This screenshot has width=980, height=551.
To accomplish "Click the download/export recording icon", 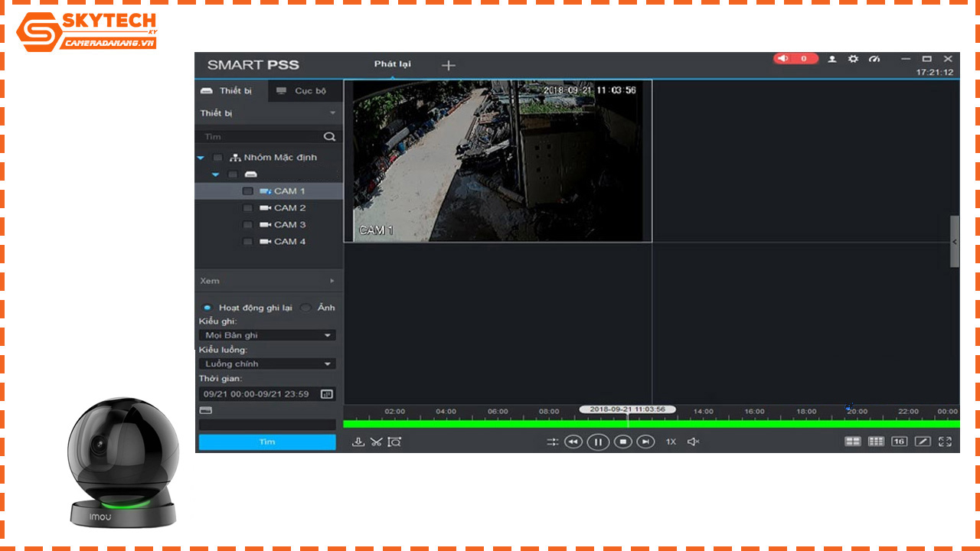I will [358, 442].
